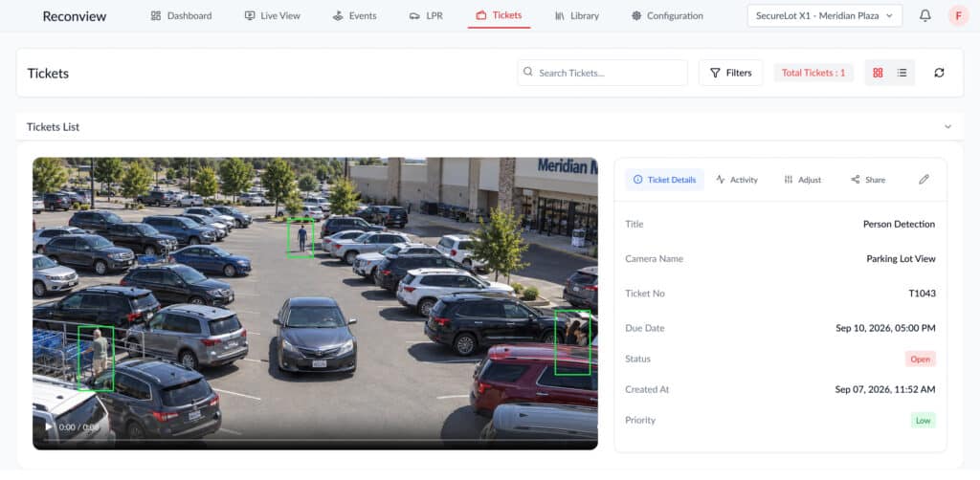Click the Library books icon

point(560,15)
